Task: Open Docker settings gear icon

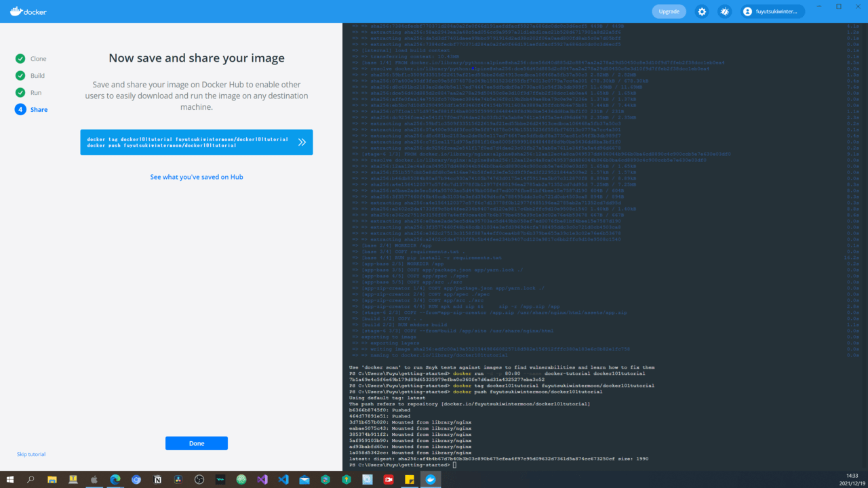Action: (702, 12)
